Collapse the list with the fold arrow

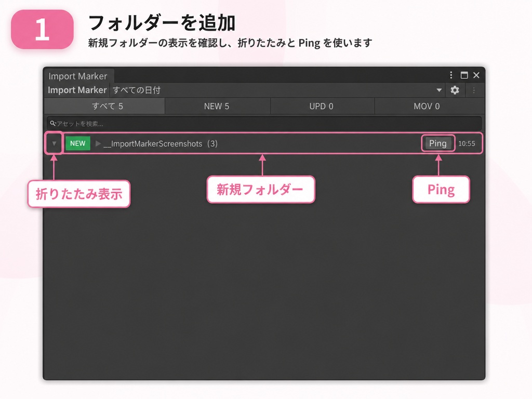(54, 143)
